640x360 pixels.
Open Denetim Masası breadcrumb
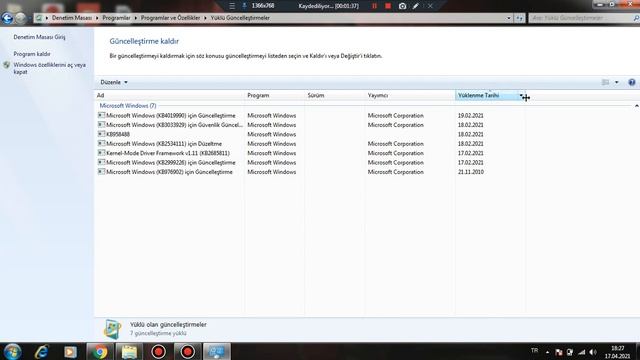[71, 18]
